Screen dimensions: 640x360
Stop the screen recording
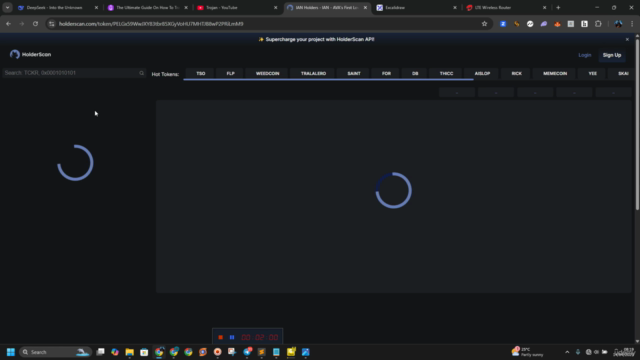(220, 337)
